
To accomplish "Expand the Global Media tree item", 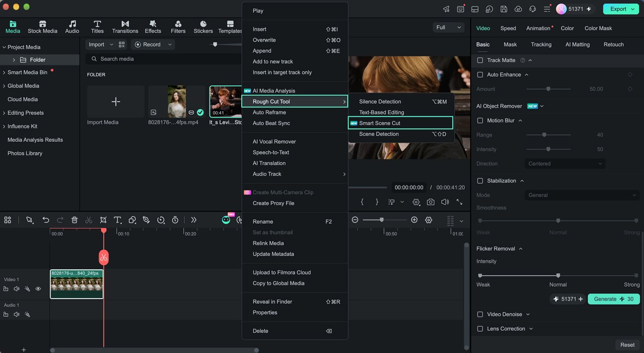I will tap(4, 86).
